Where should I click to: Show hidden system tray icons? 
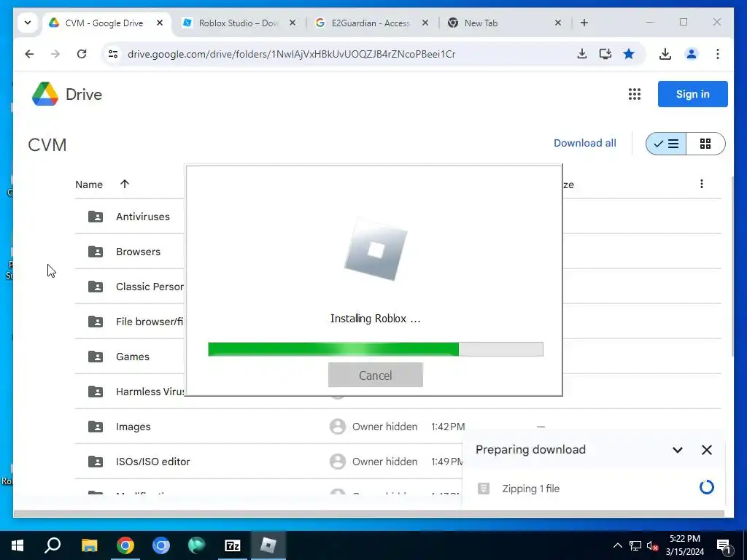[617, 545]
